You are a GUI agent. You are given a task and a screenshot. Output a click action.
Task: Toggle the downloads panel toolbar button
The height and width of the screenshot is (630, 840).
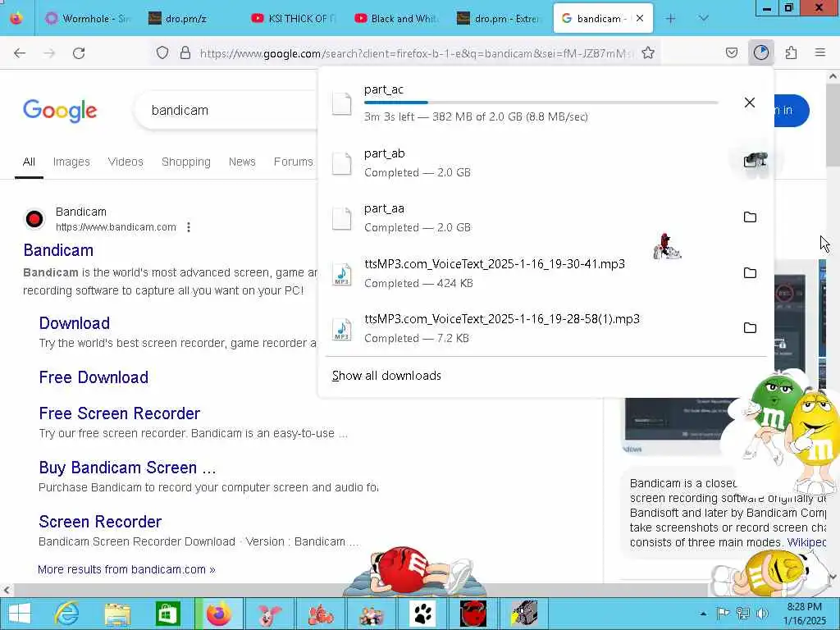click(761, 52)
